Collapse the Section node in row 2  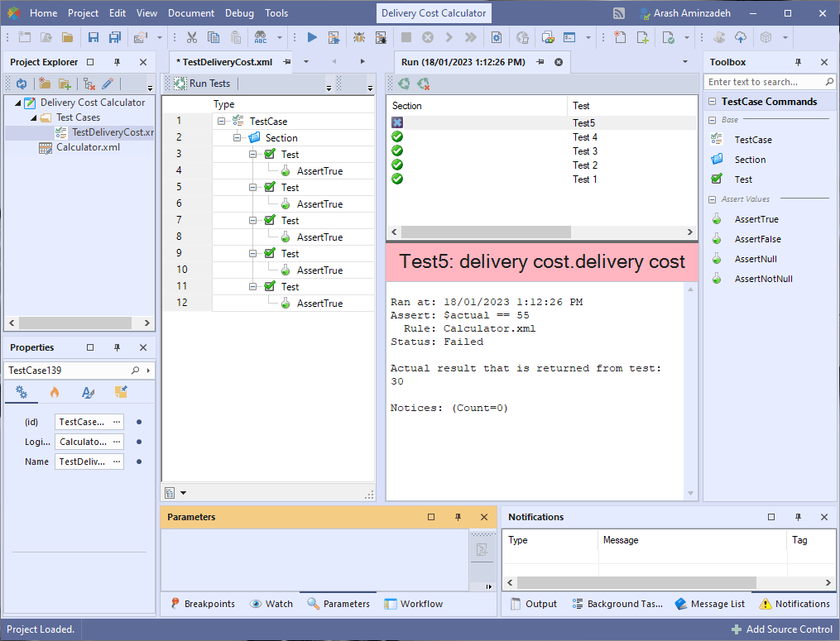tap(237, 137)
